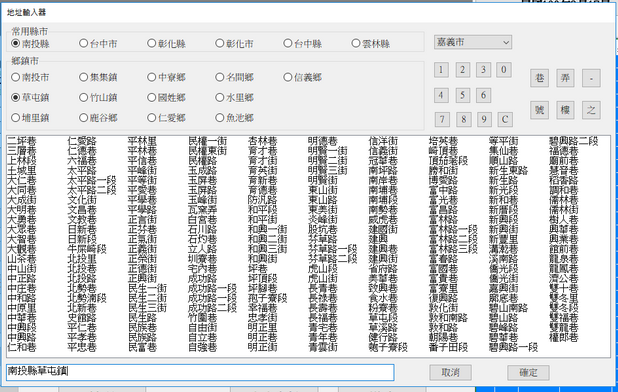Choose 立人路 in the street list
Image resolution: width=618 pixels, height=392 pixels.
(x=203, y=249)
